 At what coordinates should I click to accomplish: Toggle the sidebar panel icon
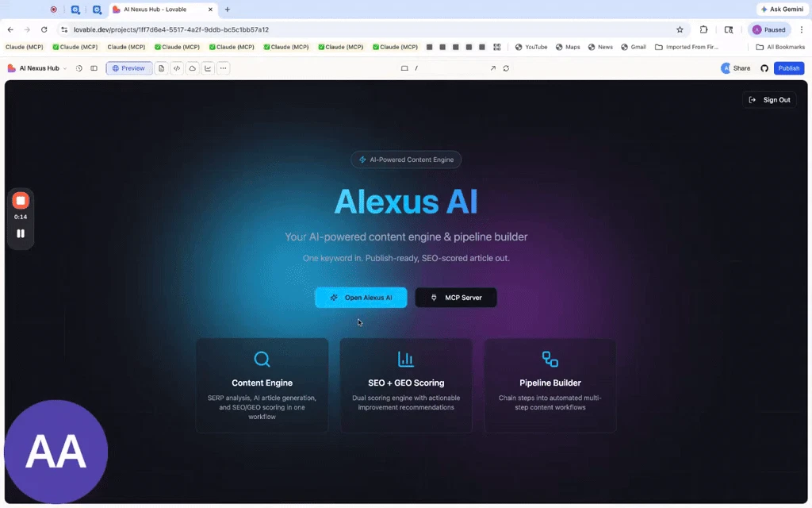coord(94,68)
